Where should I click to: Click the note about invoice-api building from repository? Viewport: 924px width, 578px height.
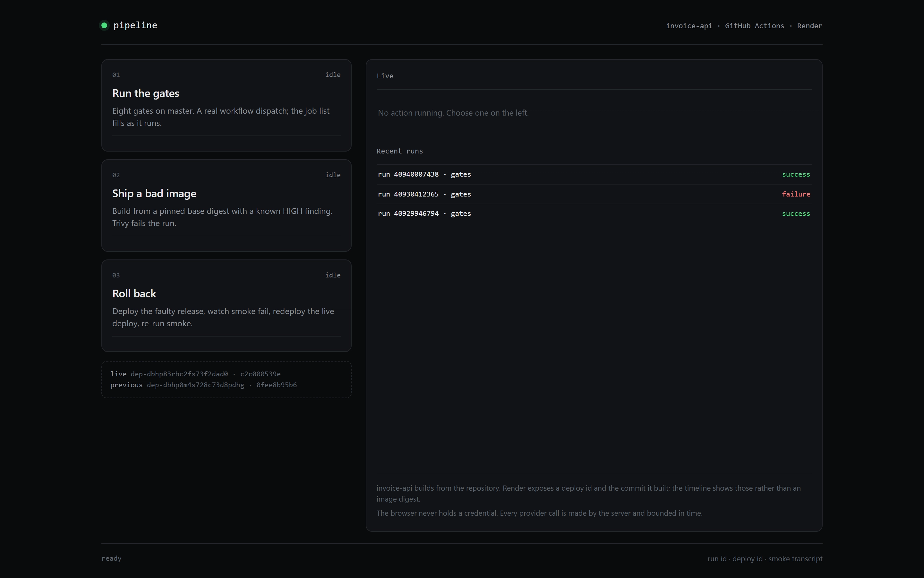pos(588,494)
